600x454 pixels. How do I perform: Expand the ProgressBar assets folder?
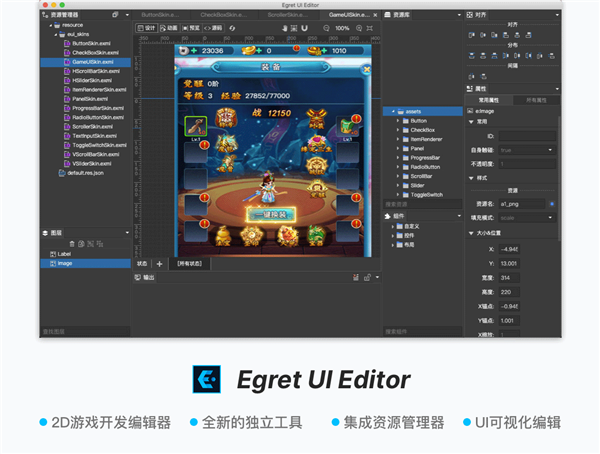coord(398,158)
